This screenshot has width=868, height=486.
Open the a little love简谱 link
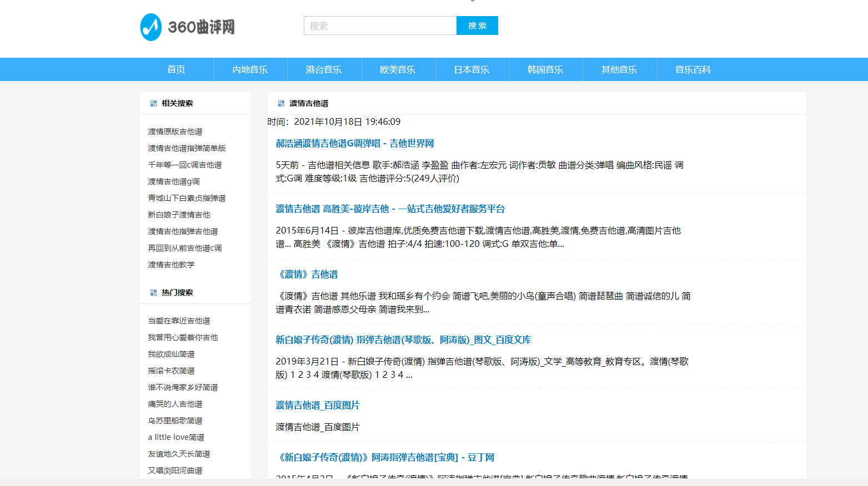[x=176, y=437]
